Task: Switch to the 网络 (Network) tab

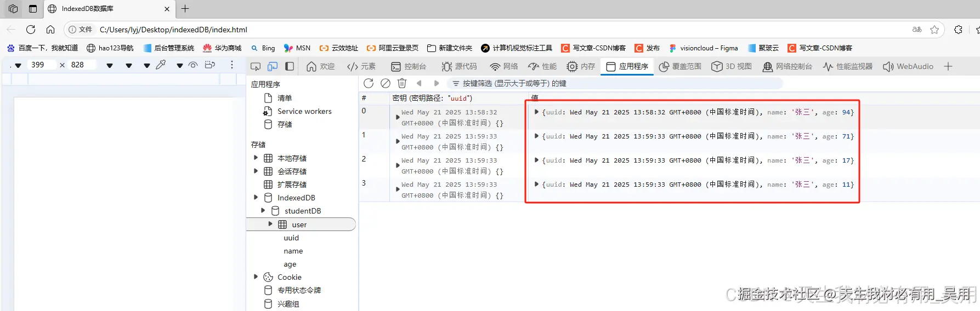Action: click(x=504, y=66)
